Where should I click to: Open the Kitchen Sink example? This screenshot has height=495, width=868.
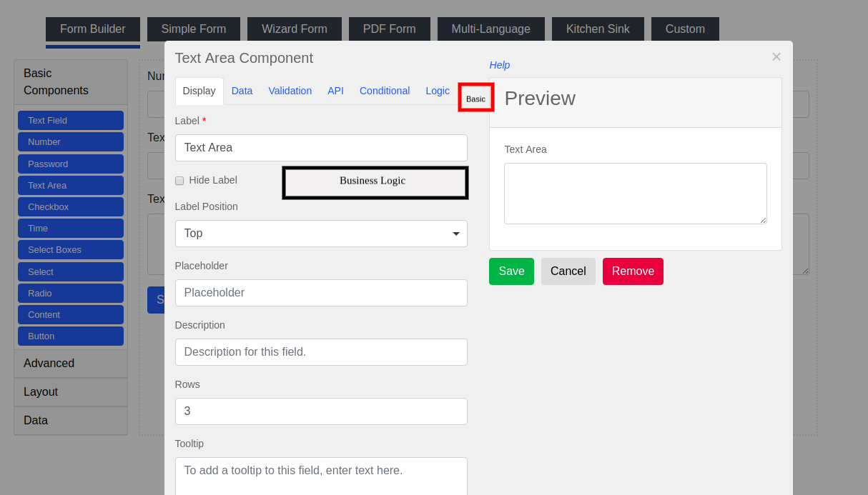click(598, 29)
